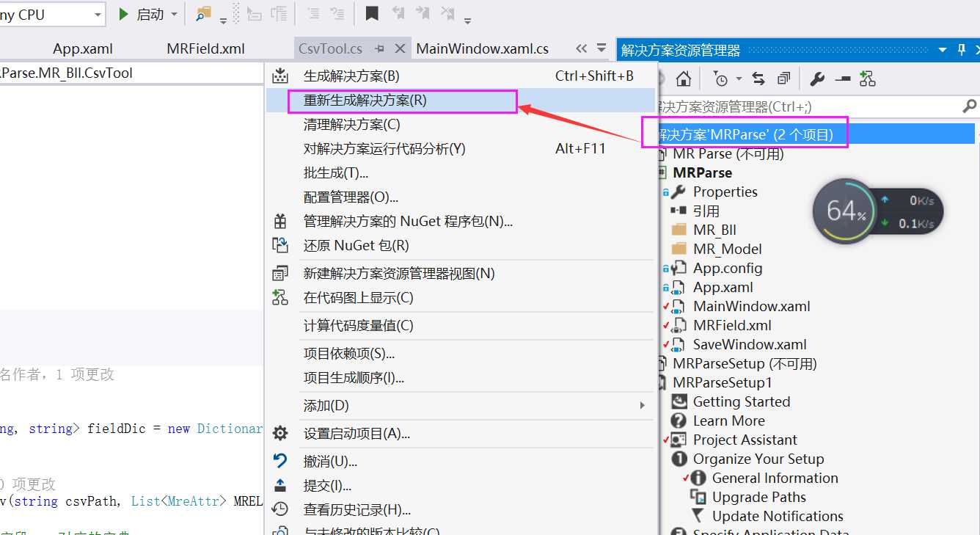Open the document tab overflow dropdown

click(601, 48)
